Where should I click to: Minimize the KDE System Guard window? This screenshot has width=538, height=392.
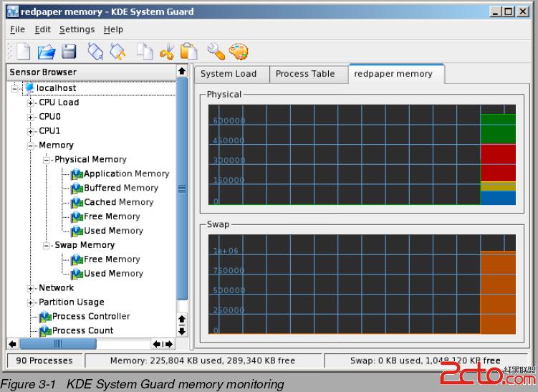(495, 12)
